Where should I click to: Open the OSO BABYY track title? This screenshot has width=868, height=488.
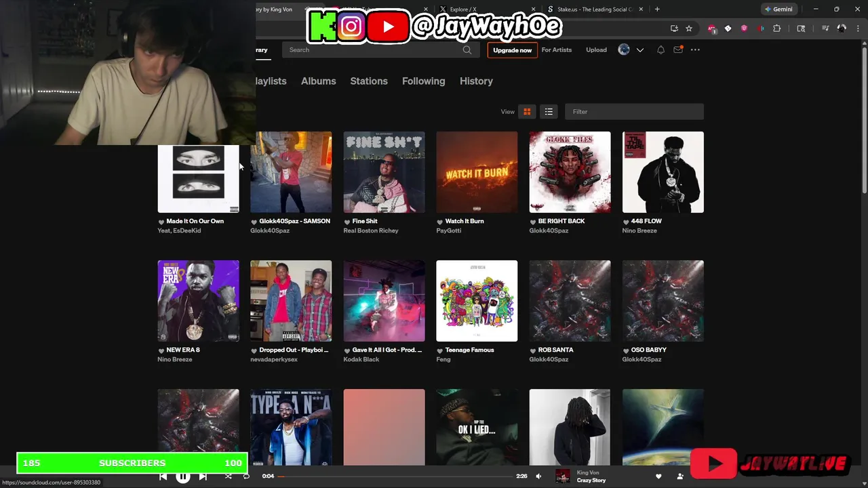tap(649, 350)
